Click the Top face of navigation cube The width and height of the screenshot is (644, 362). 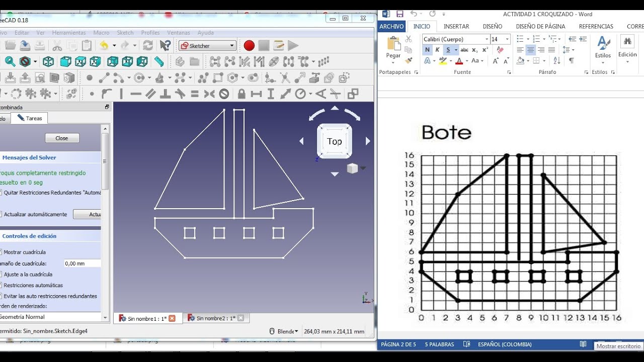335,141
